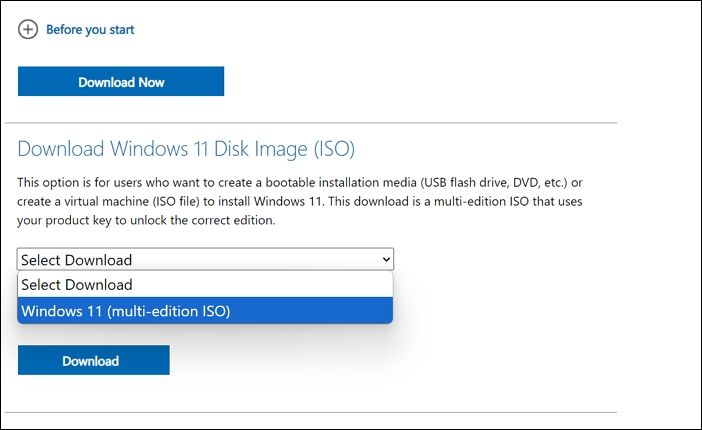Click the plus circle icon beside Before you start
702x430 pixels.
coord(28,29)
